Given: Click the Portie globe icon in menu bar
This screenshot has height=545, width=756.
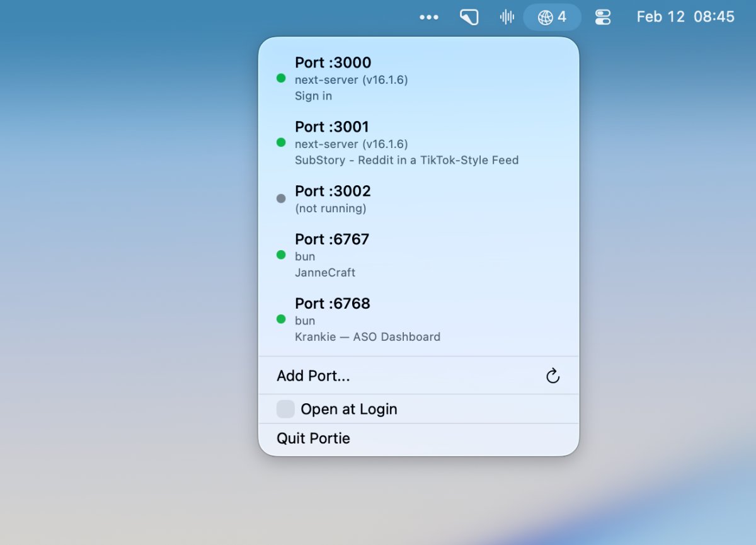Looking at the screenshot, I should [x=545, y=17].
